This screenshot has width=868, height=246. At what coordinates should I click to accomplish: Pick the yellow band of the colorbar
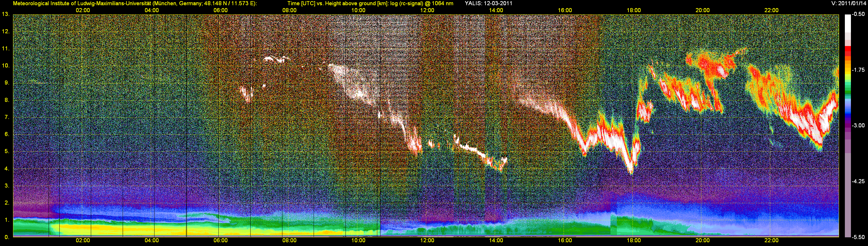click(847, 74)
